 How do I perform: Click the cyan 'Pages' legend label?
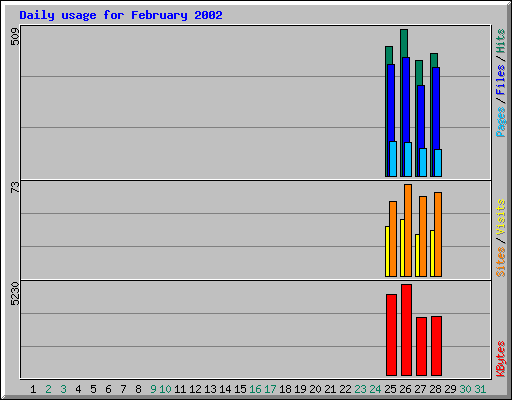coord(501,122)
